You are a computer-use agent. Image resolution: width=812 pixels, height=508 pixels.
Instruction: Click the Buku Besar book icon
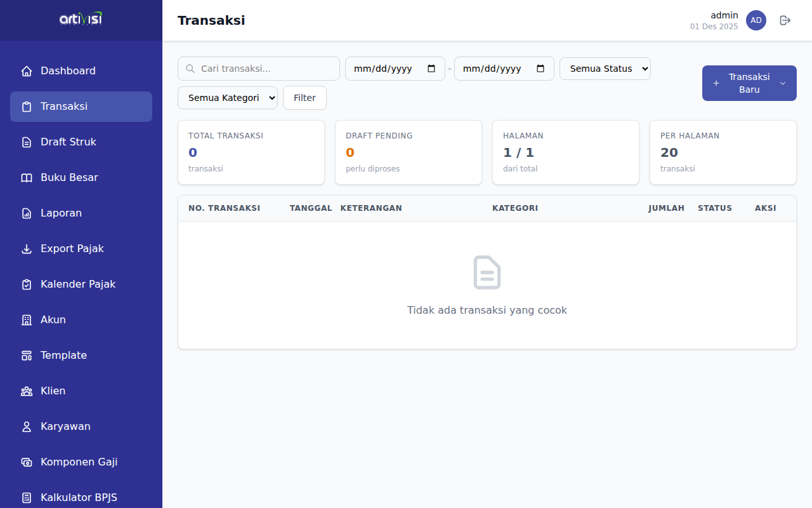(x=27, y=178)
